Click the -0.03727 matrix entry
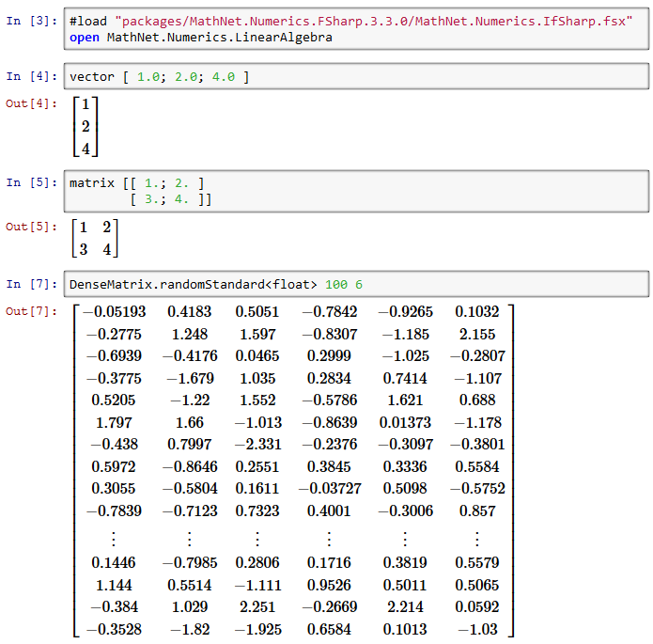The width and height of the screenshot is (653, 644). 329,489
